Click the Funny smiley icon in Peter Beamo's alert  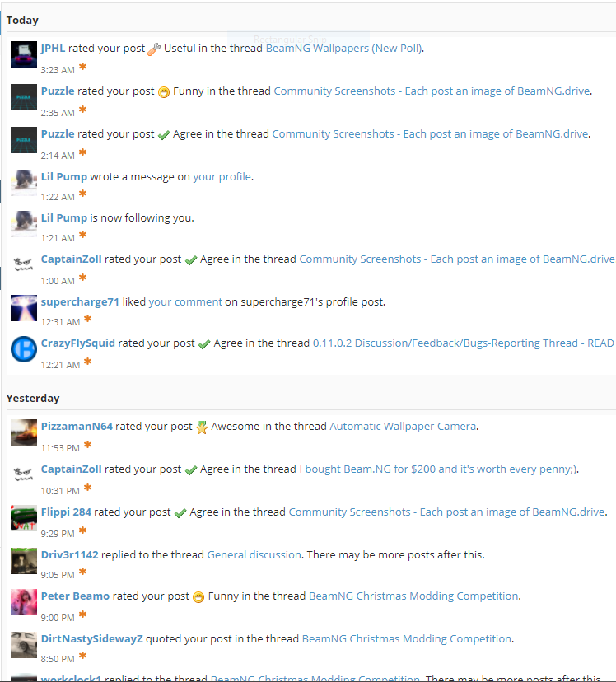tap(198, 597)
